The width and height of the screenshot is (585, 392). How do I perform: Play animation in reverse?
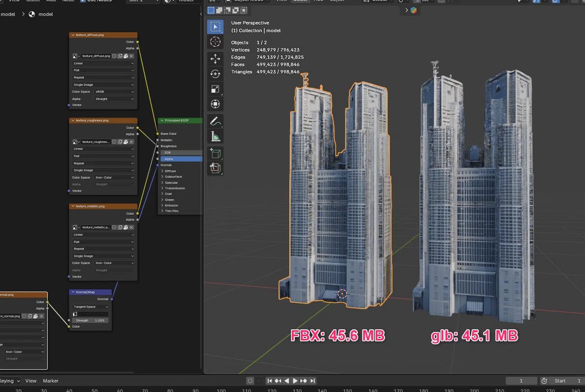pos(287,381)
